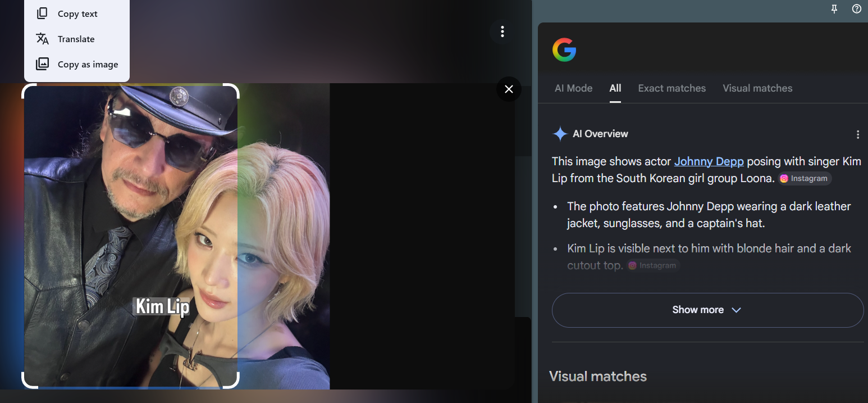Choose Copy as image from popup menu
This screenshot has height=403, width=868.
coord(77,64)
